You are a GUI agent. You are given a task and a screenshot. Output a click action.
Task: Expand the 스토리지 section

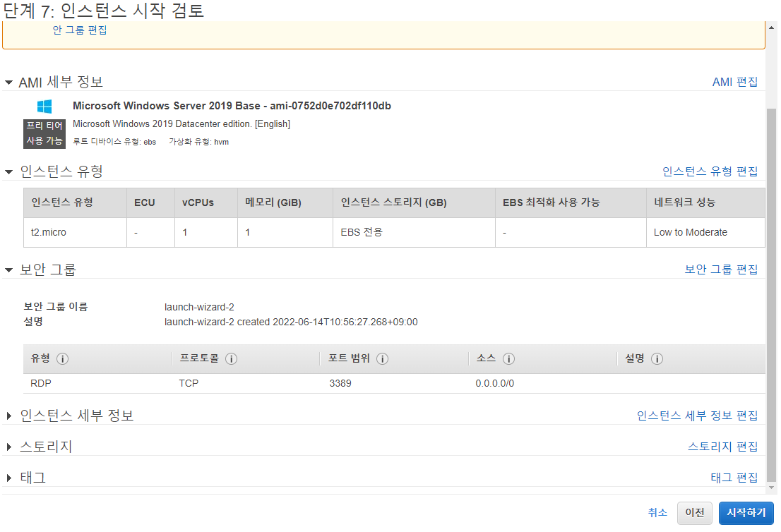(x=8, y=447)
